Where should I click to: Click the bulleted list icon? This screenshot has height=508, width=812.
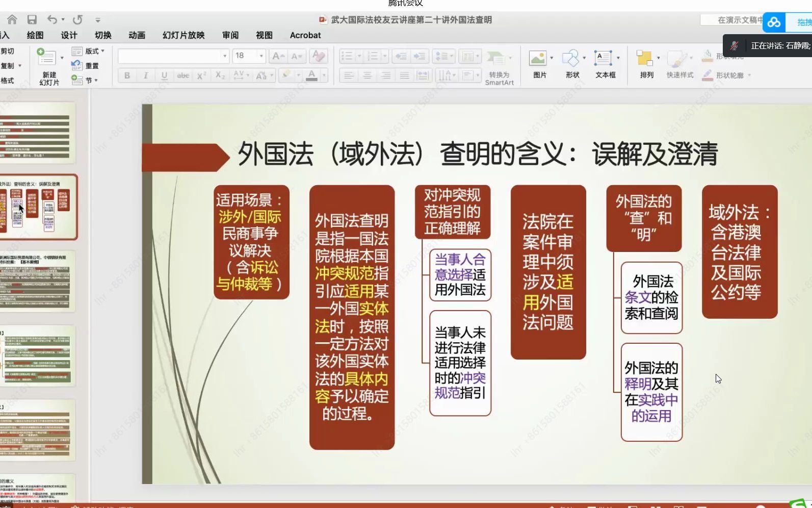click(x=347, y=56)
